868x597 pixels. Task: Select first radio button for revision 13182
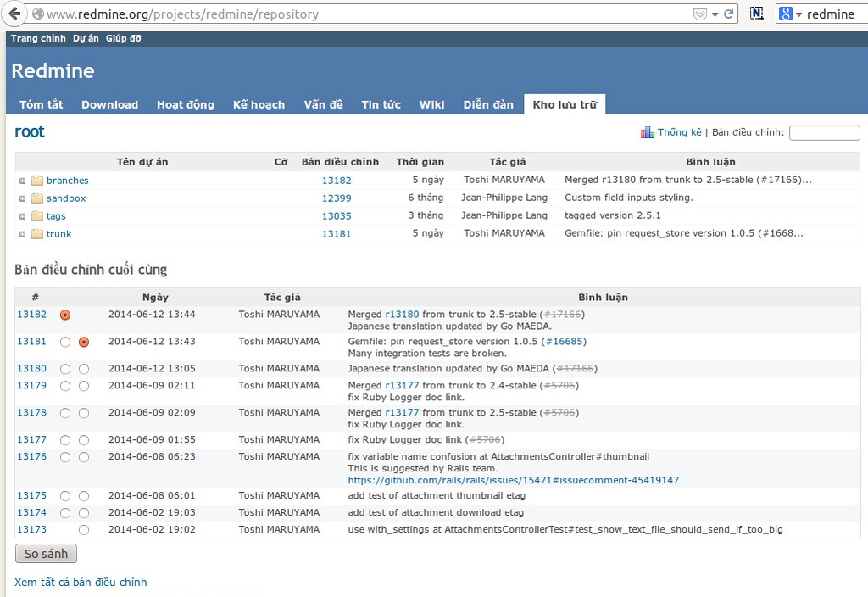(65, 315)
